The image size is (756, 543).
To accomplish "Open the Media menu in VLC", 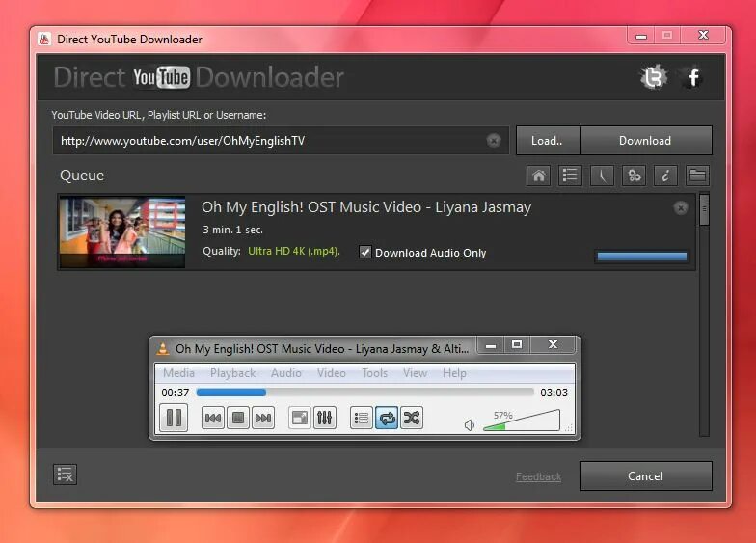I will point(179,372).
